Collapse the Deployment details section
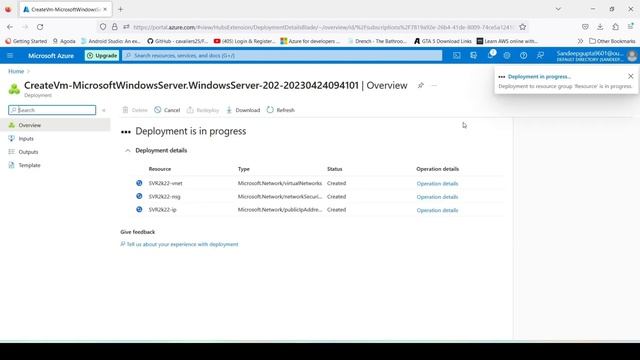Viewport: 640px width, 360px height. [x=128, y=151]
